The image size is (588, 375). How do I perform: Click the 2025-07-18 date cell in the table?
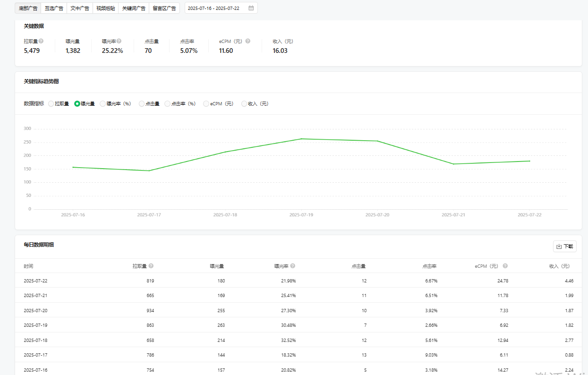click(35, 341)
